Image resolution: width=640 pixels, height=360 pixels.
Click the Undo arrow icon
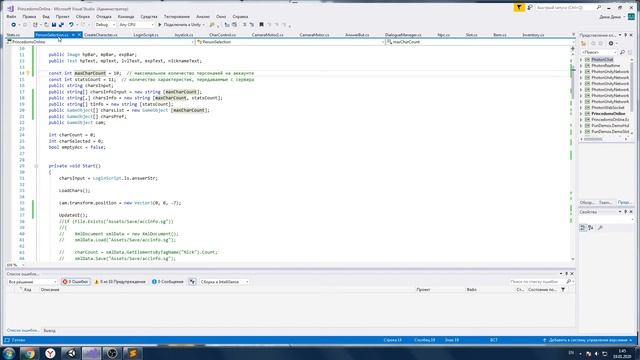[71, 25]
